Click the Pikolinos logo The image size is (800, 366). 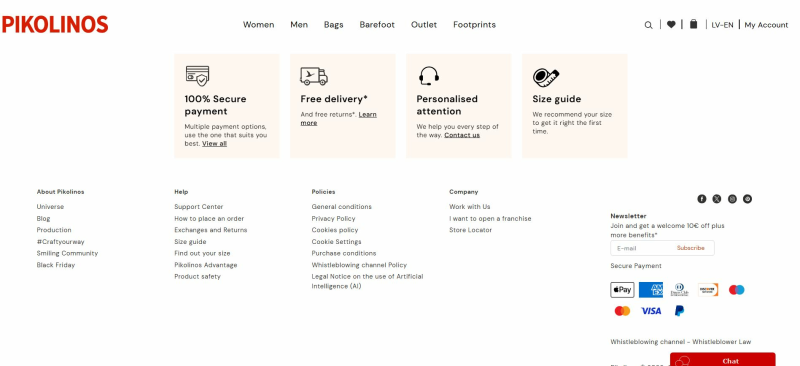55,25
